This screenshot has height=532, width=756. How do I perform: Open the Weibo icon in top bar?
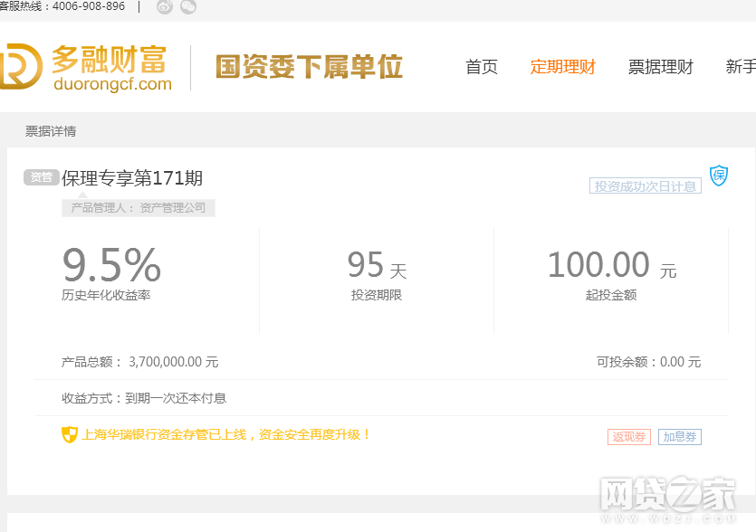coord(165,6)
